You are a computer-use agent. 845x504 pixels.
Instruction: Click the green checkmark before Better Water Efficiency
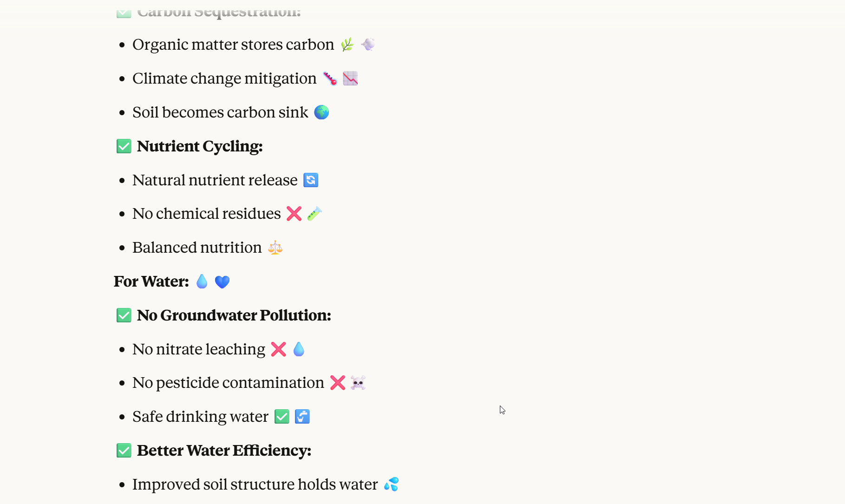click(124, 451)
